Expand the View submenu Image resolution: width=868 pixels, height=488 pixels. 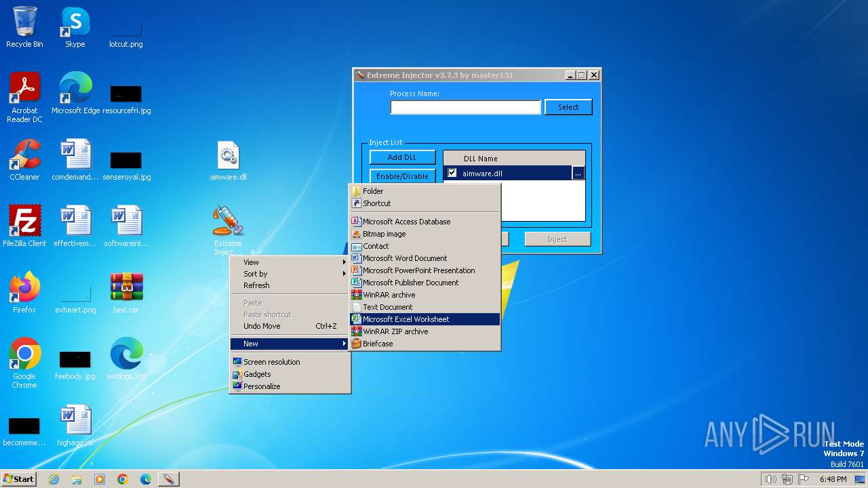[290, 262]
